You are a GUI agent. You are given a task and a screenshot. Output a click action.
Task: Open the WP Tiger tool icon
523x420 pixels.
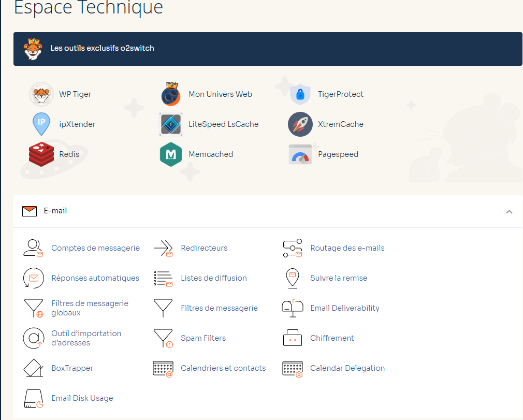coord(41,94)
